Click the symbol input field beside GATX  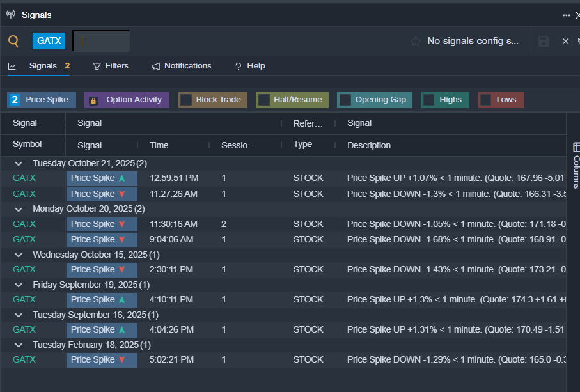(102, 41)
